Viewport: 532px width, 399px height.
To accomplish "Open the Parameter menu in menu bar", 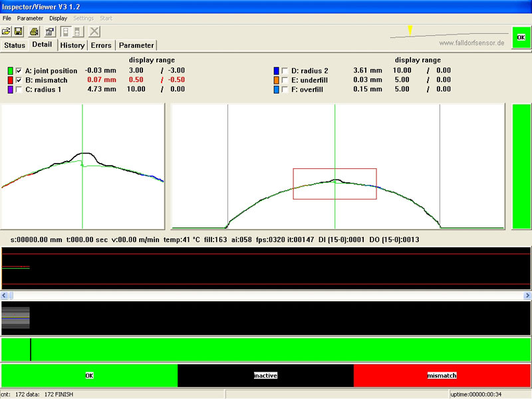I will click(x=30, y=19).
